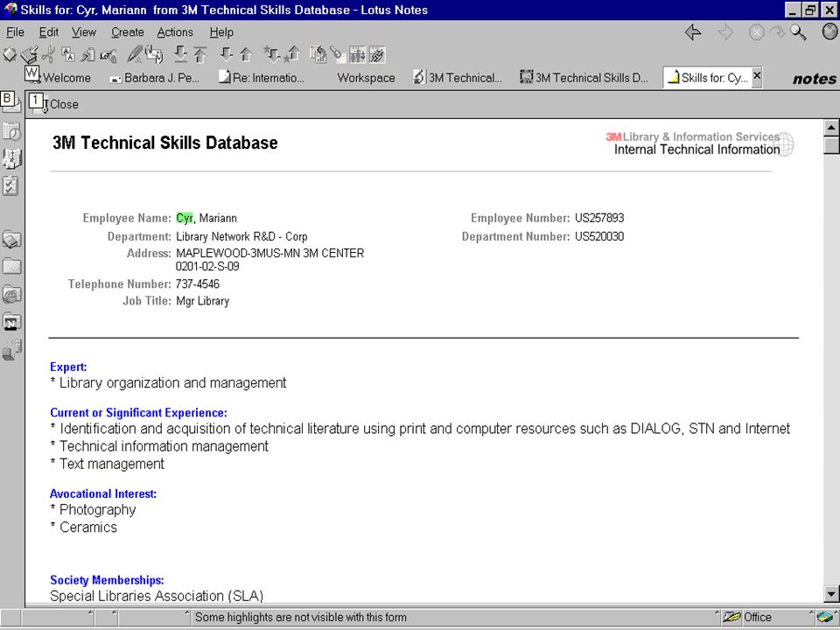
Task: Open the Help menu
Action: (x=221, y=32)
